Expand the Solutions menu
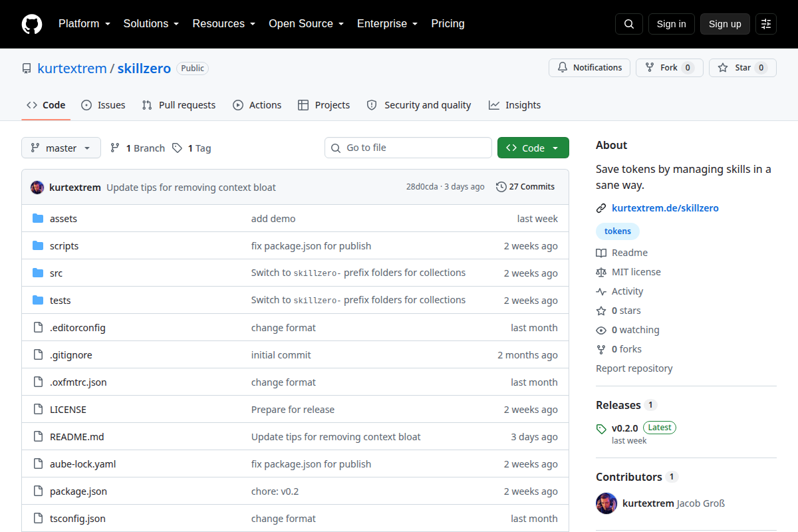798x532 pixels. point(151,24)
